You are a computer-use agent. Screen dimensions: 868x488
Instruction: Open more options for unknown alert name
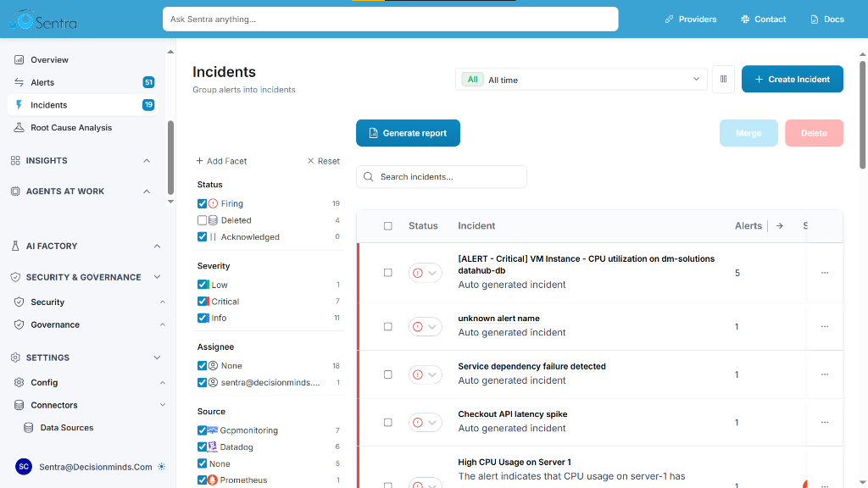click(x=825, y=326)
